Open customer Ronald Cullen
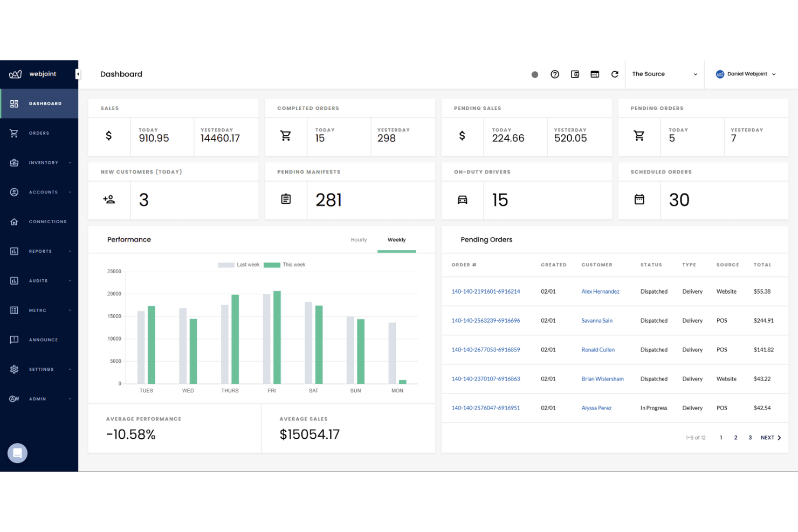Screen dimensions: 798x532 coord(598,350)
